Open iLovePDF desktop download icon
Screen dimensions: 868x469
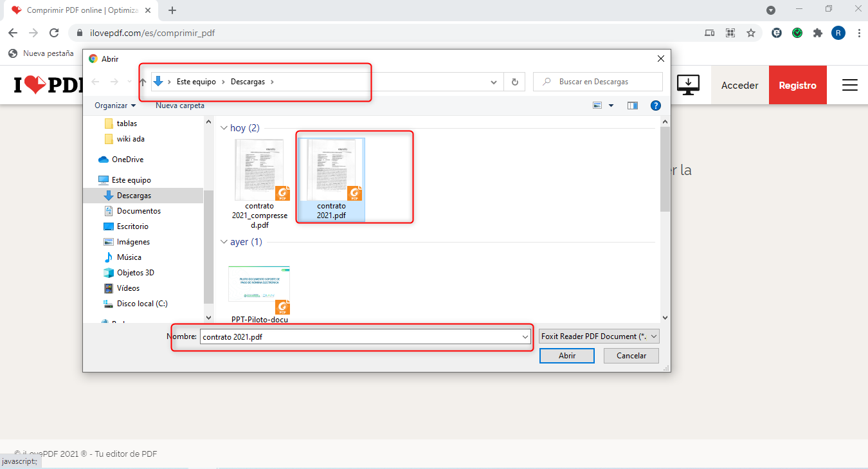[688, 85]
